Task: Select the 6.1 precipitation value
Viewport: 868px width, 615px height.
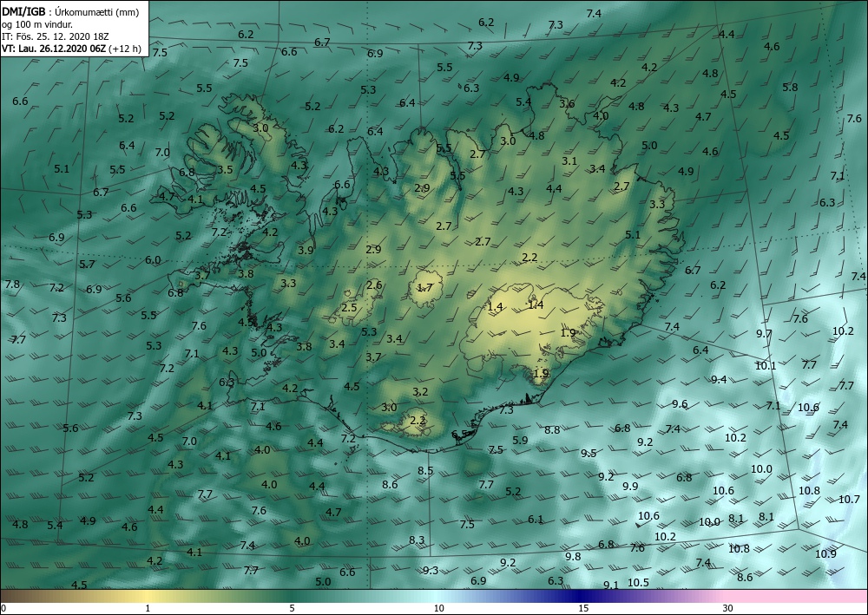Action: 536,520
